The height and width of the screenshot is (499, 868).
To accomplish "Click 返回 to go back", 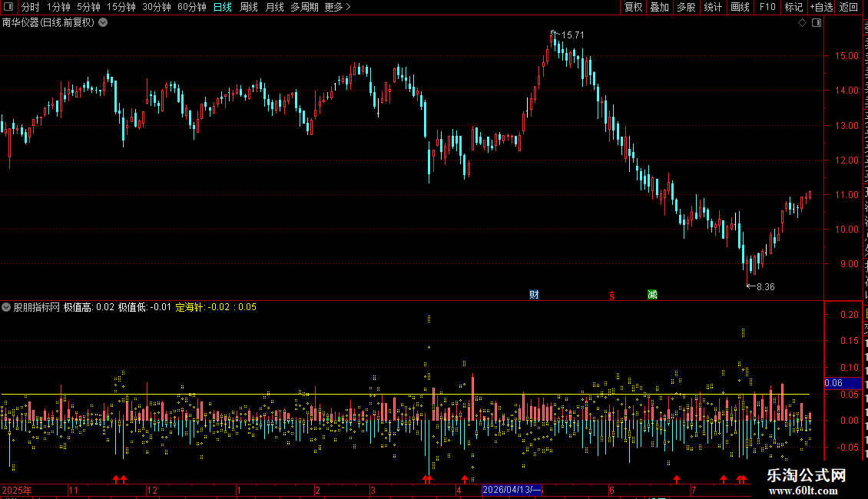I will pyautogui.click(x=849, y=7).
